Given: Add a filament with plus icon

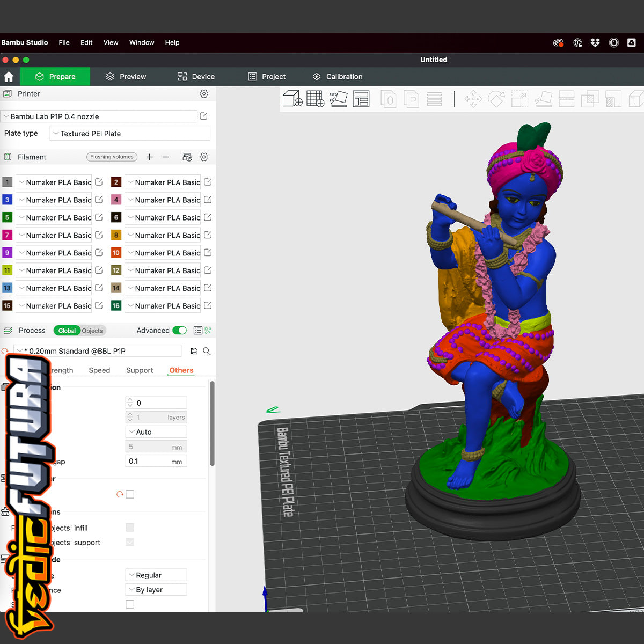Looking at the screenshot, I should pos(150,157).
